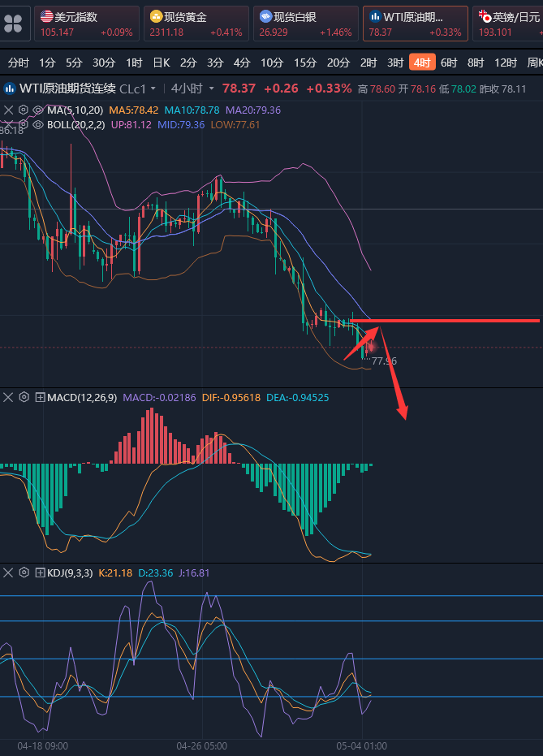Click the K:21.18 value

(115, 572)
